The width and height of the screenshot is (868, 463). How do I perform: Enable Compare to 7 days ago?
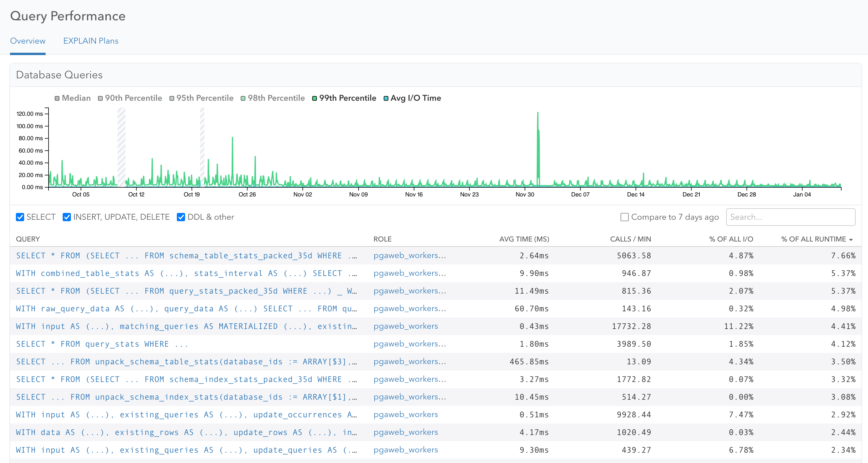(624, 217)
